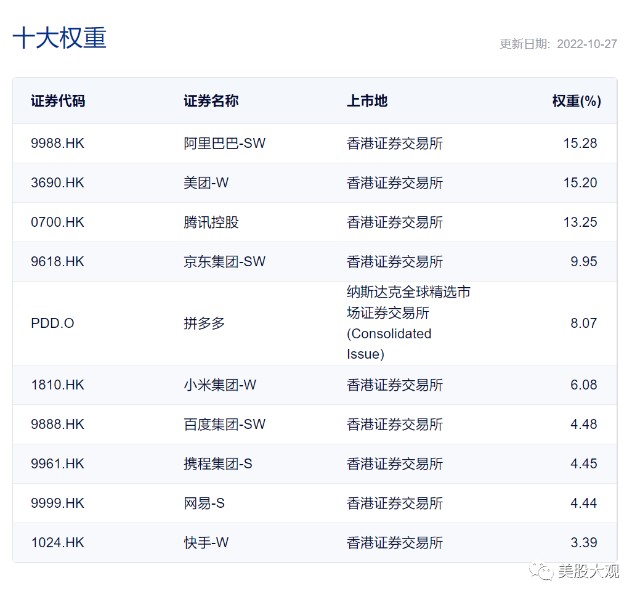This screenshot has width=640, height=599.
Task: Click weight value 9.95
Action: 584,261
